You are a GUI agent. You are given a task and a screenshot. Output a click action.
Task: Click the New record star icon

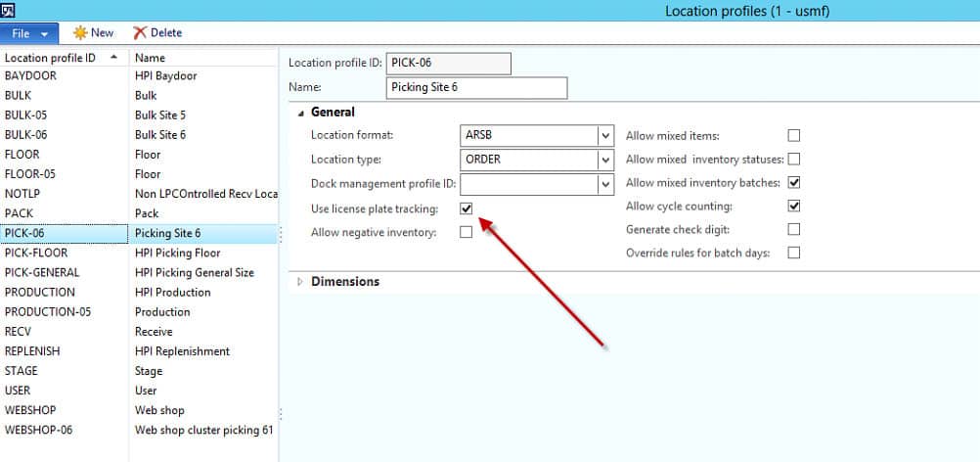point(80,32)
